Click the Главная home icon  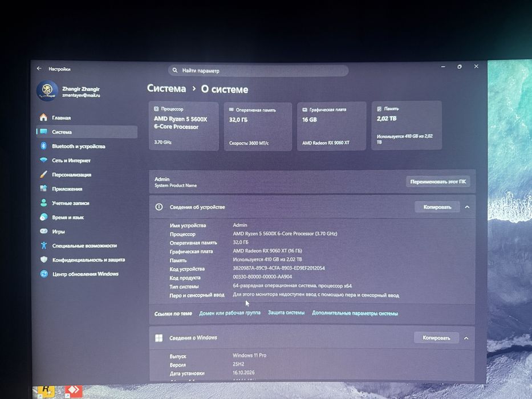pos(43,117)
